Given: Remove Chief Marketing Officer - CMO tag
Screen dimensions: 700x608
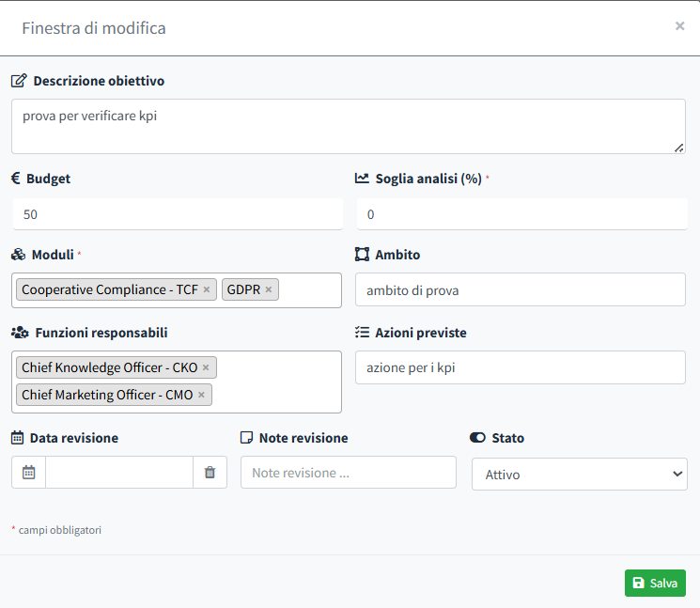Looking at the screenshot, I should [x=201, y=395].
